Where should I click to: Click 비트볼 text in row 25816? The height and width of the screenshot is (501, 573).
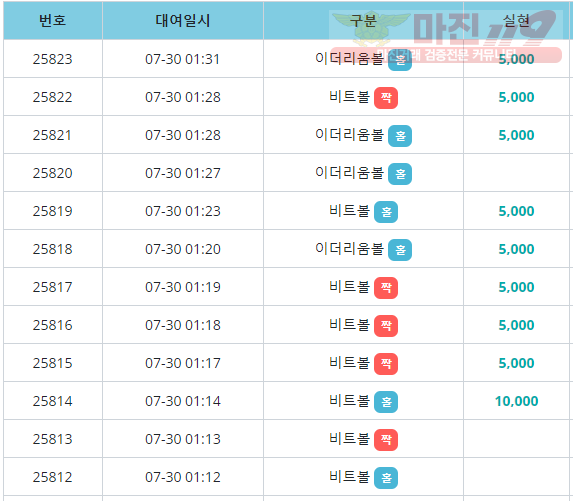click(349, 324)
